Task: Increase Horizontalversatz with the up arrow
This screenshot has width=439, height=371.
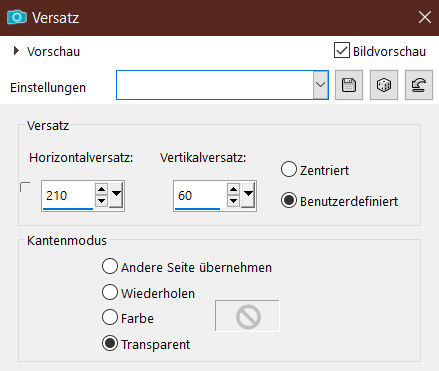Action: 101,190
